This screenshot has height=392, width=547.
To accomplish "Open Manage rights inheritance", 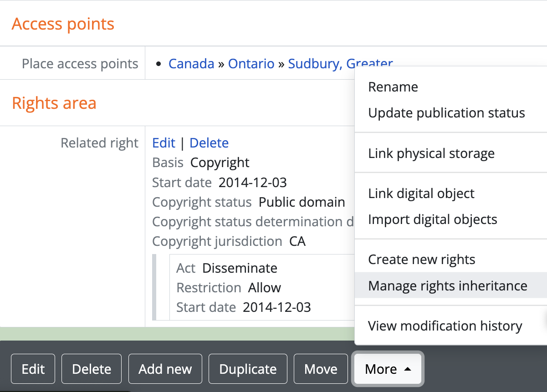I will coord(447,285).
